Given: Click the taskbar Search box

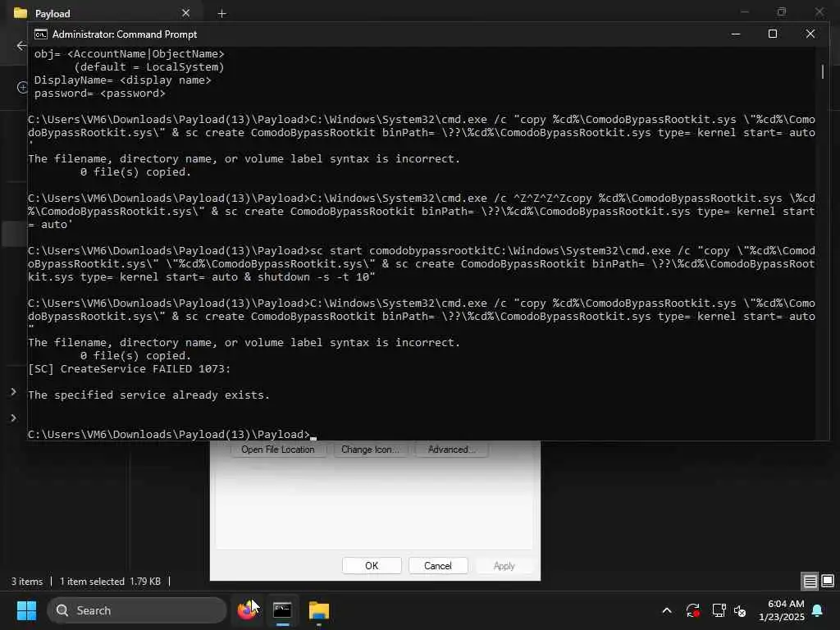Looking at the screenshot, I should pyautogui.click(x=137, y=610).
